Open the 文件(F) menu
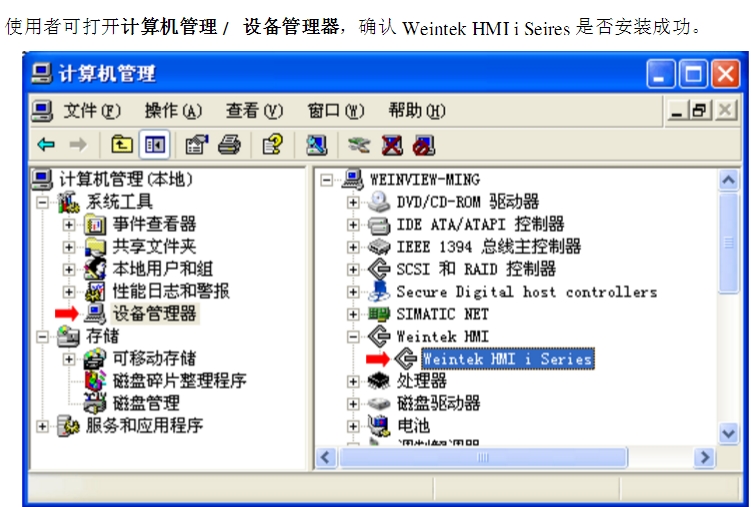 (x=92, y=111)
